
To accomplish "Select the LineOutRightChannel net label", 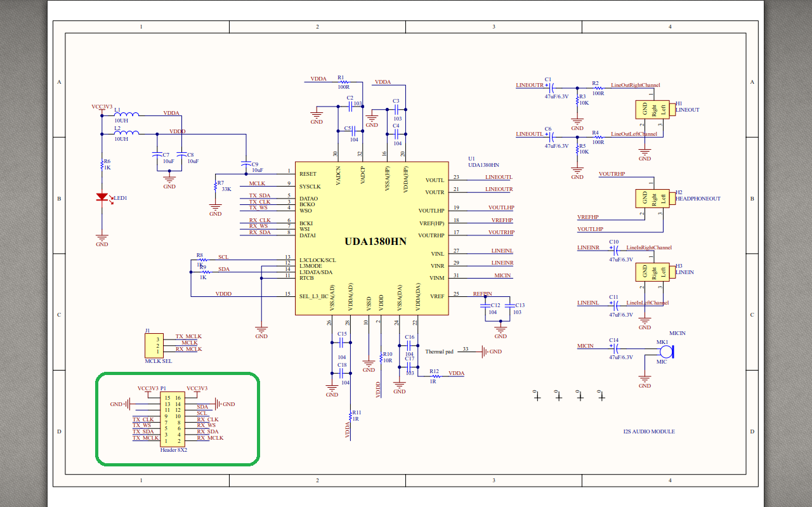I will 635,85.
